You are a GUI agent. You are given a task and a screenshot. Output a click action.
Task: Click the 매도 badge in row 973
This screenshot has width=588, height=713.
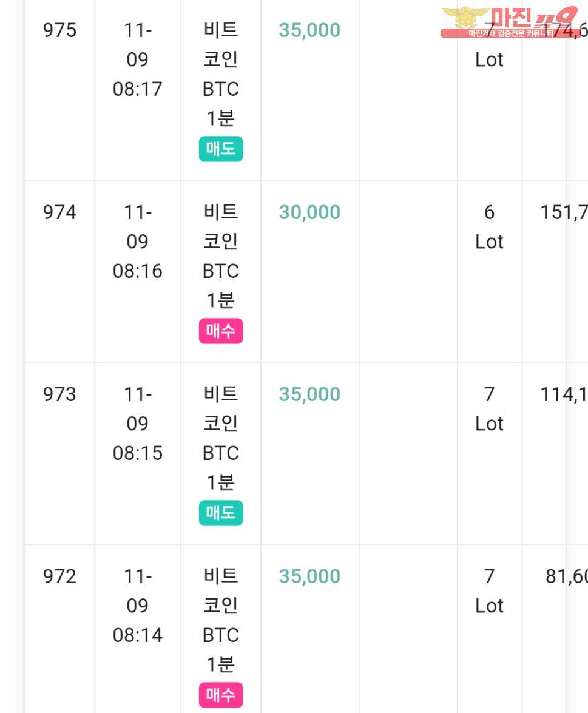(x=220, y=513)
